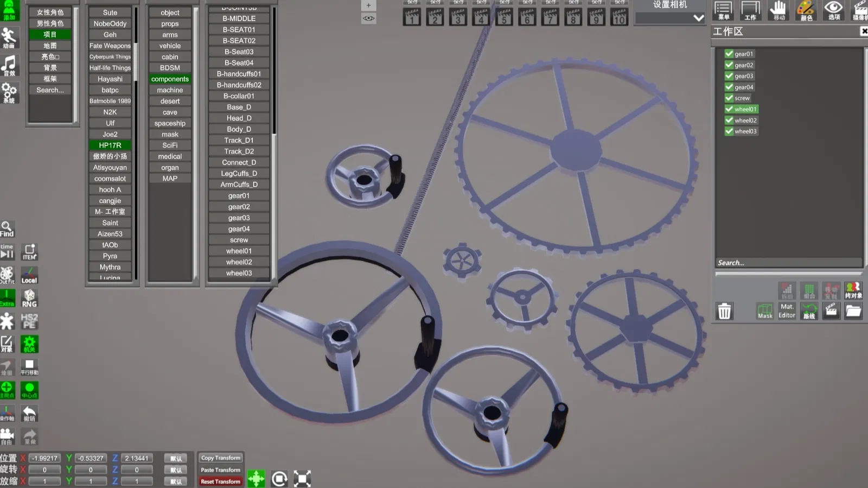
Task: Click camera slot 5 clapperboard
Action: pyautogui.click(x=504, y=16)
